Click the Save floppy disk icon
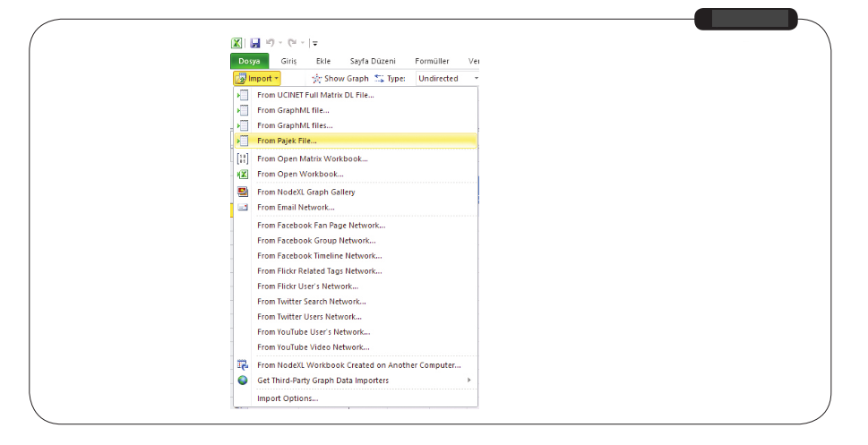 pos(255,43)
